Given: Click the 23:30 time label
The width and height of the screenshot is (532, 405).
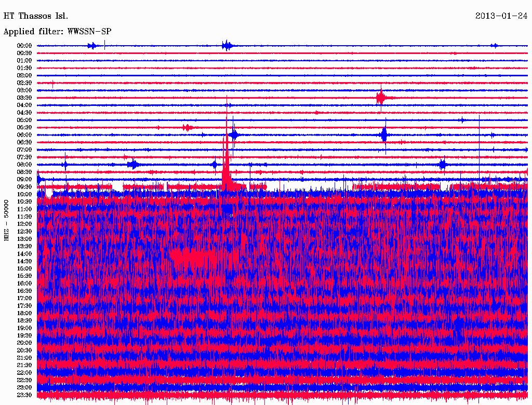Looking at the screenshot, I should (x=24, y=395).
